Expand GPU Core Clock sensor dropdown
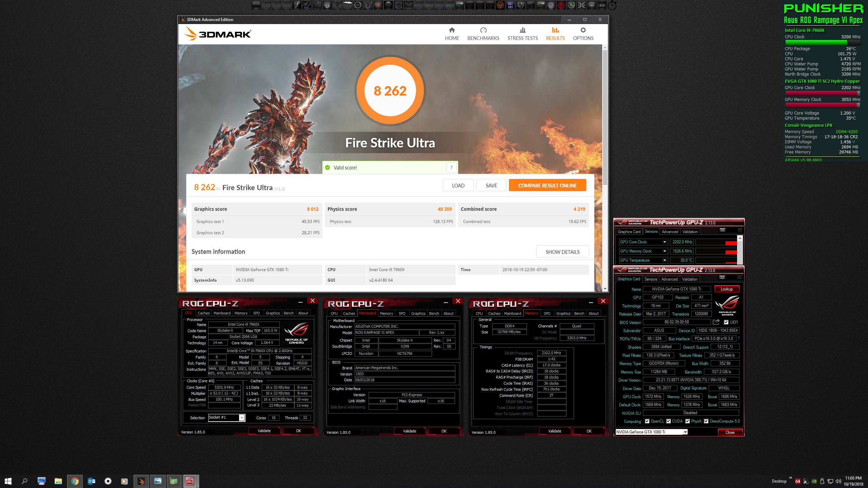The width and height of the screenshot is (868, 488). pos(665,242)
